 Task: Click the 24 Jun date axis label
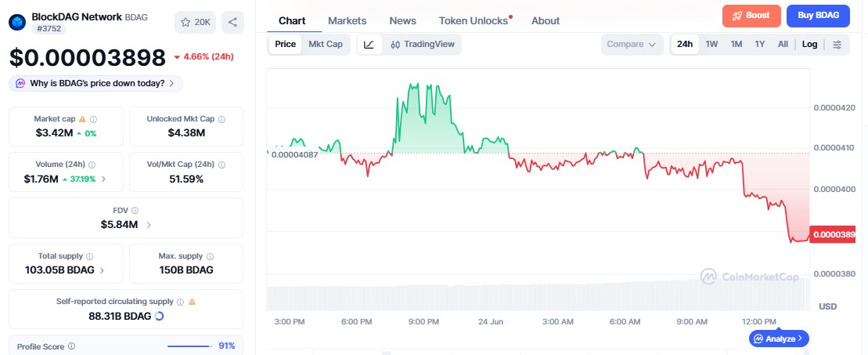tap(490, 322)
